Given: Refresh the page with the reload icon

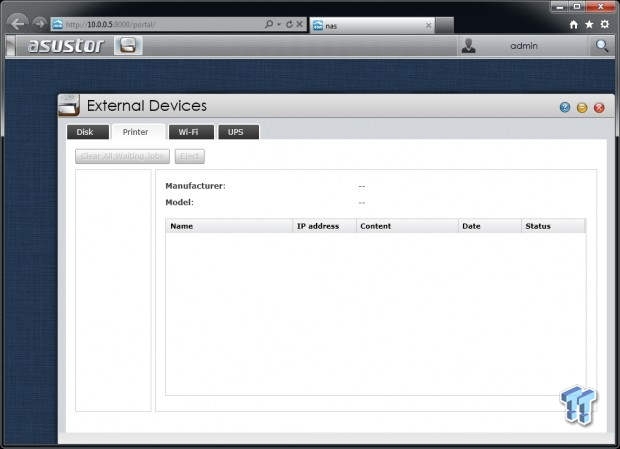Looking at the screenshot, I should [289, 24].
